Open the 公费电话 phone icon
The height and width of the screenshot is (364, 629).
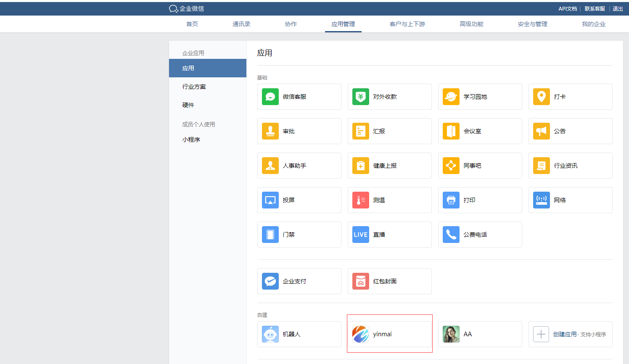(451, 235)
